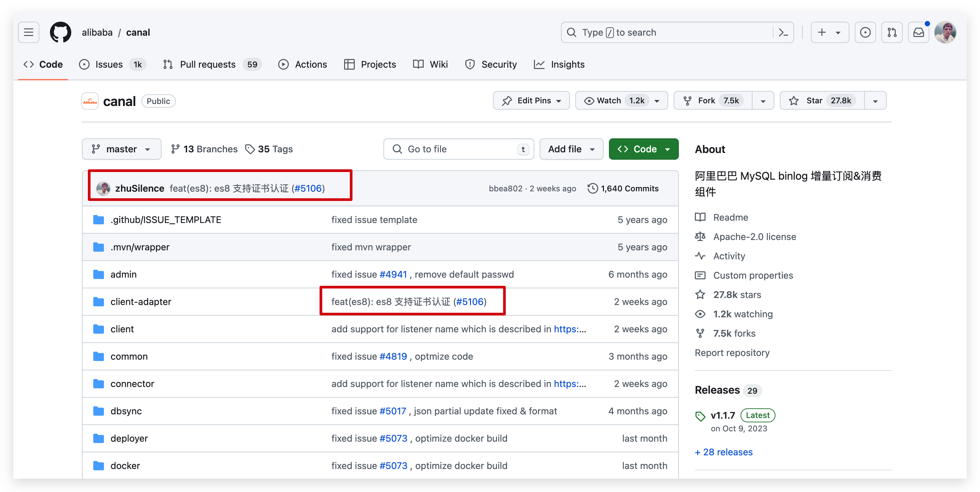Click the user profile avatar

(945, 32)
